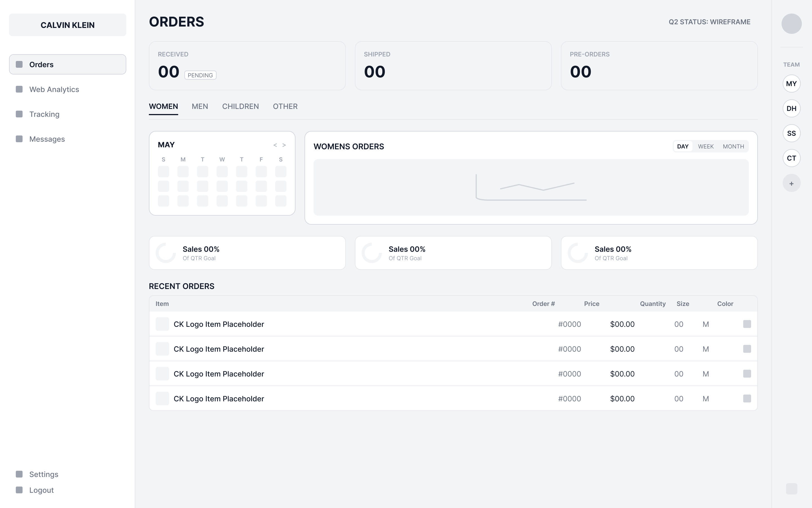Open Settings from the sidebar
812x508 pixels.
click(x=67, y=474)
